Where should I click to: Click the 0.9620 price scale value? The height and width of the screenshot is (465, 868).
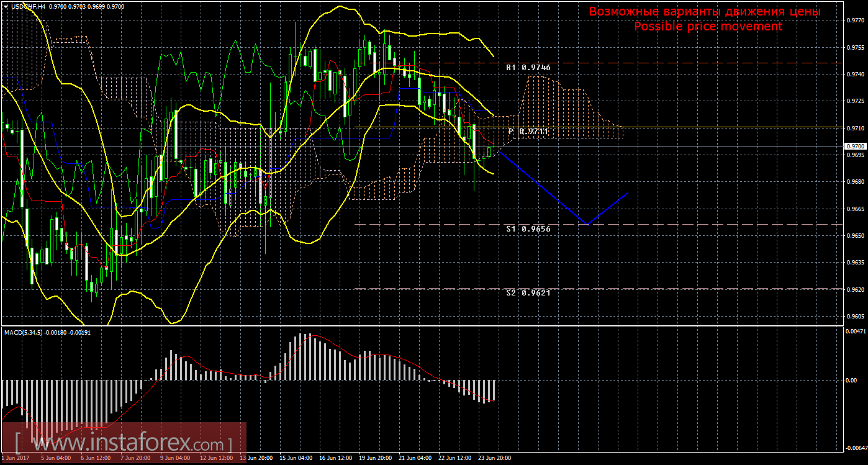coord(855,290)
